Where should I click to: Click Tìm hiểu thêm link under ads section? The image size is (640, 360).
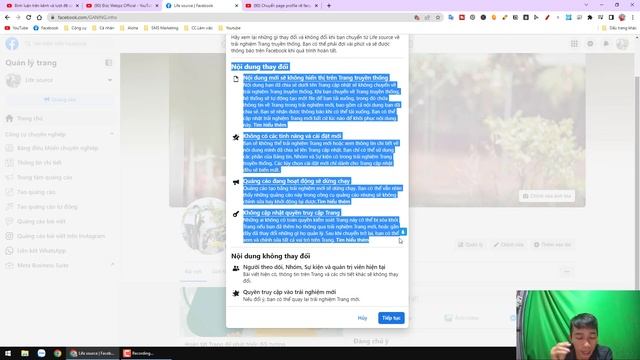pos(333,201)
